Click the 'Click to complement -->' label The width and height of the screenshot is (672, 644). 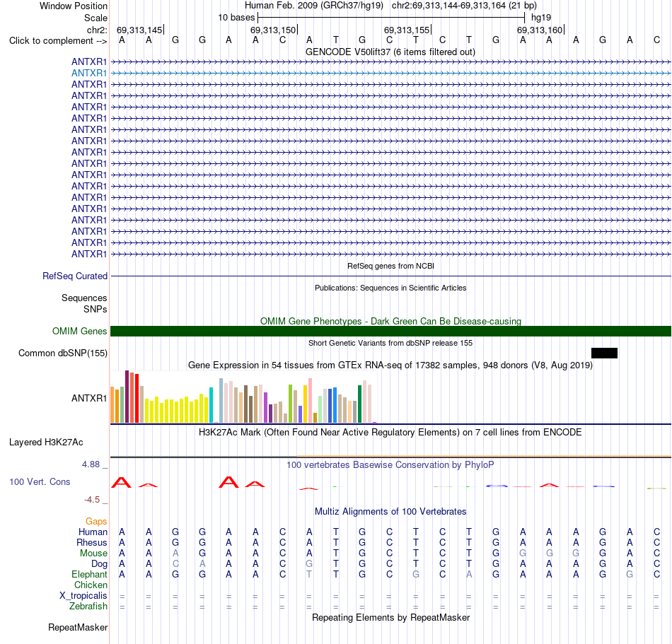[58, 41]
